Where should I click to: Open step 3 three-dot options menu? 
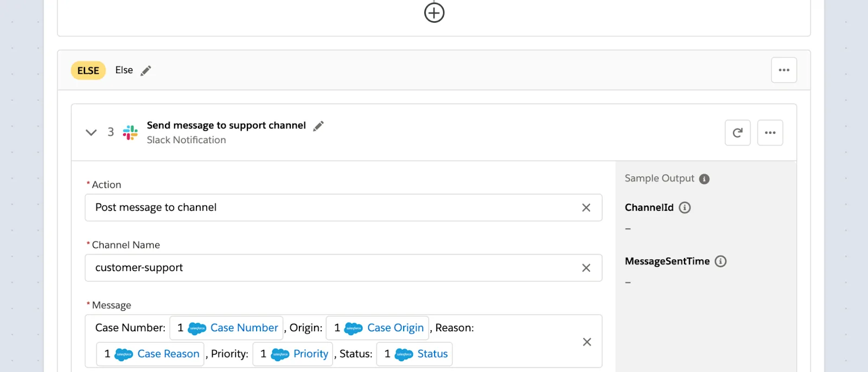770,133
